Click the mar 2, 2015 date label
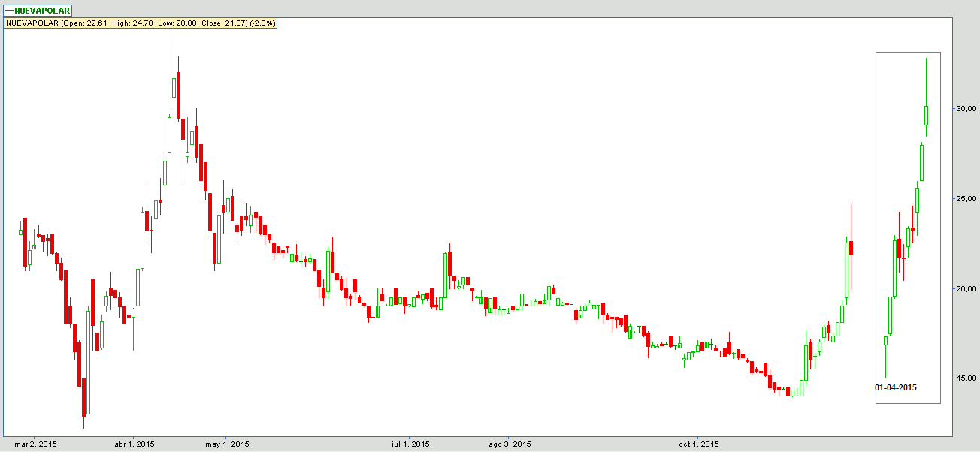The width and height of the screenshot is (980, 452). [x=36, y=444]
